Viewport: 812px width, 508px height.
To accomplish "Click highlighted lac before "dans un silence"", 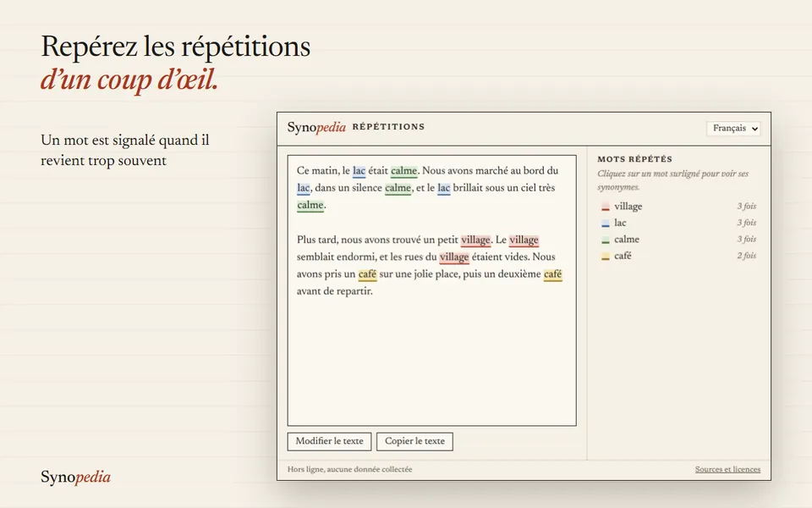I will click(304, 188).
